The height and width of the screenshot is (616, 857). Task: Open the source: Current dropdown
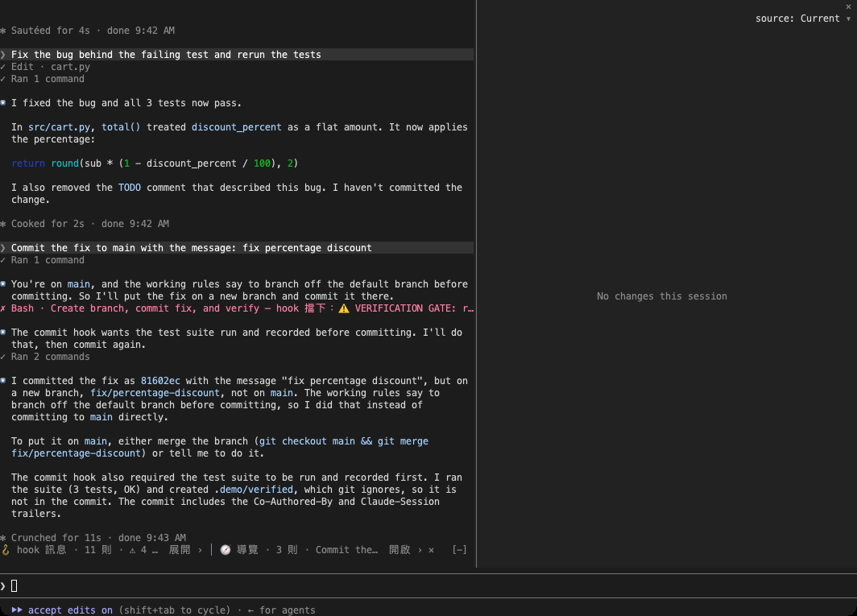pyautogui.click(x=802, y=19)
